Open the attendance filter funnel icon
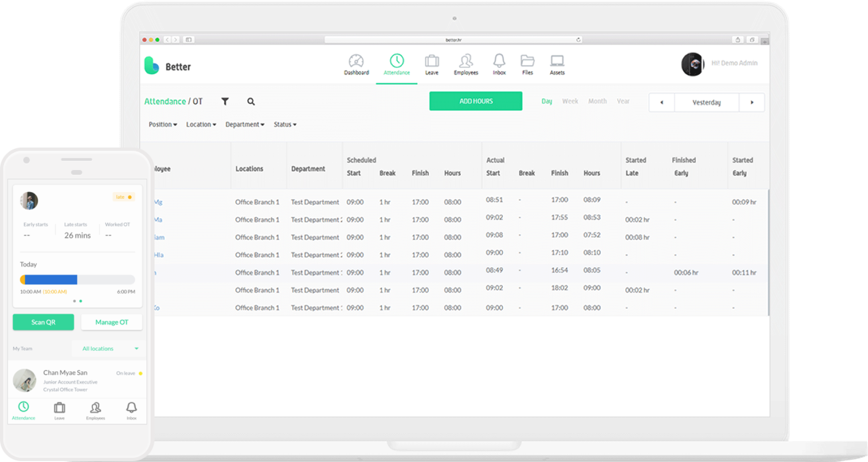868x462 pixels. [x=225, y=101]
